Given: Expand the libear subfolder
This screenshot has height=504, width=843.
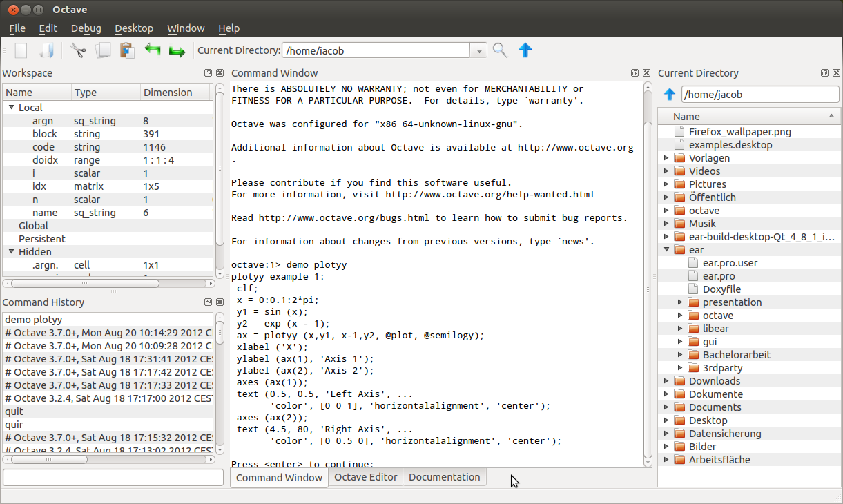Looking at the screenshot, I should pyautogui.click(x=680, y=329).
